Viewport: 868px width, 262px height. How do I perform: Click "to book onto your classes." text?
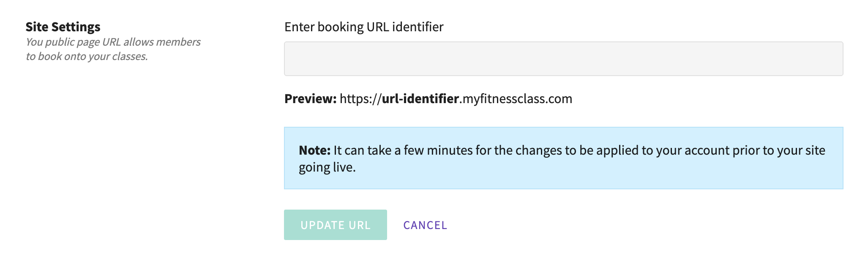tap(87, 57)
